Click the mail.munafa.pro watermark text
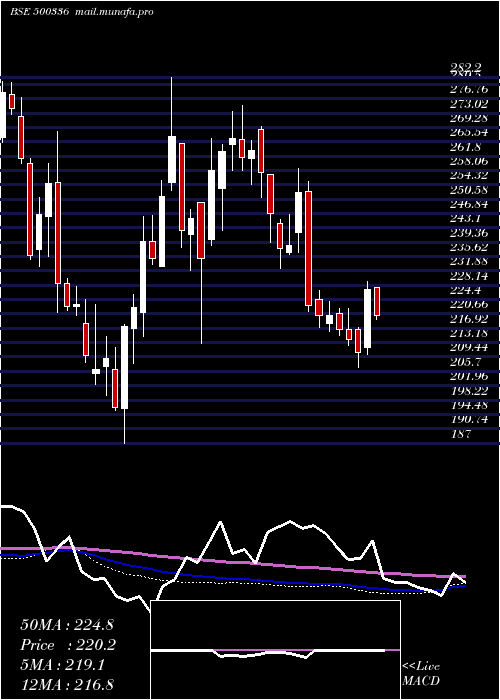Image resolution: width=500 pixels, height=700 pixels. pyautogui.click(x=113, y=12)
